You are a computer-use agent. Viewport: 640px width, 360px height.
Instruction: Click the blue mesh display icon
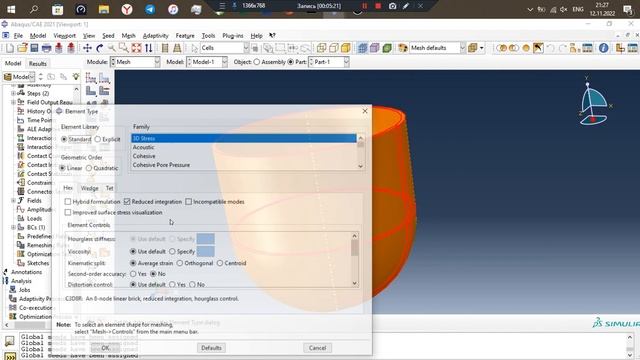(362, 48)
